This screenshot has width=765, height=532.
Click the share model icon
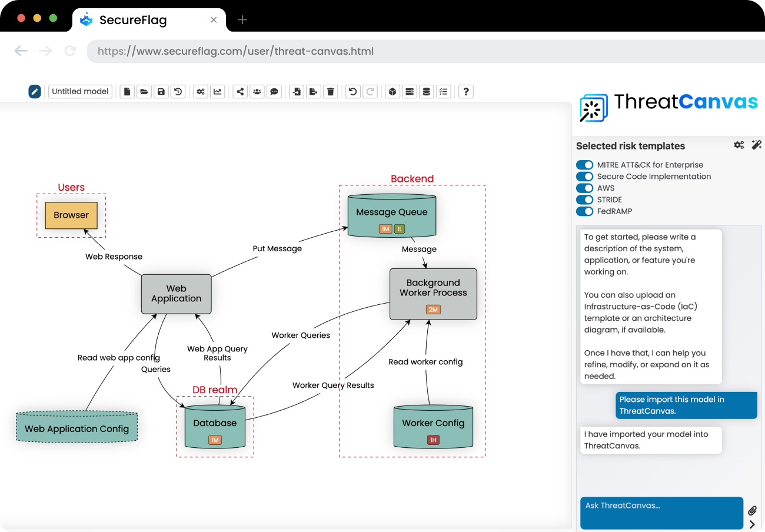tap(240, 91)
